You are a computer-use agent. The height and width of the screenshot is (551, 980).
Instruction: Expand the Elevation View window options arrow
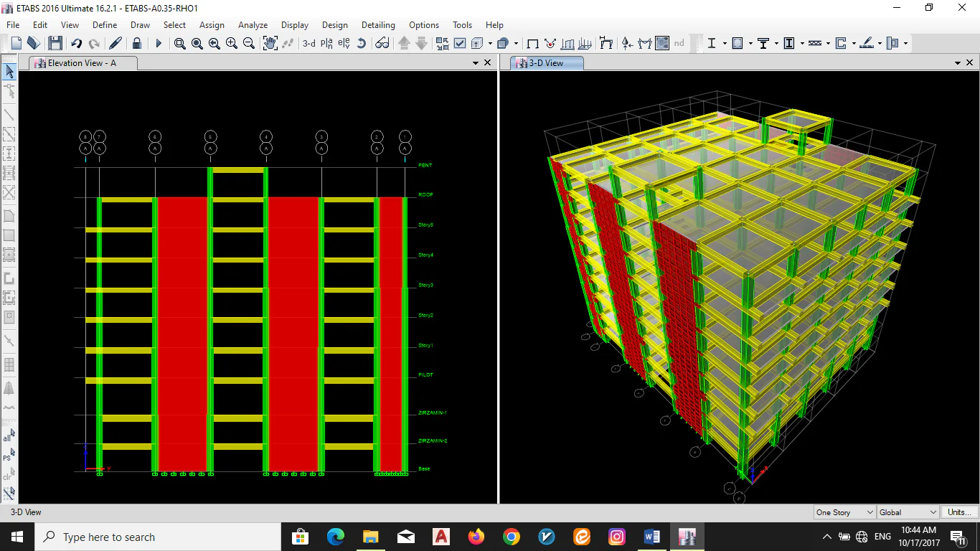pyautogui.click(x=476, y=63)
